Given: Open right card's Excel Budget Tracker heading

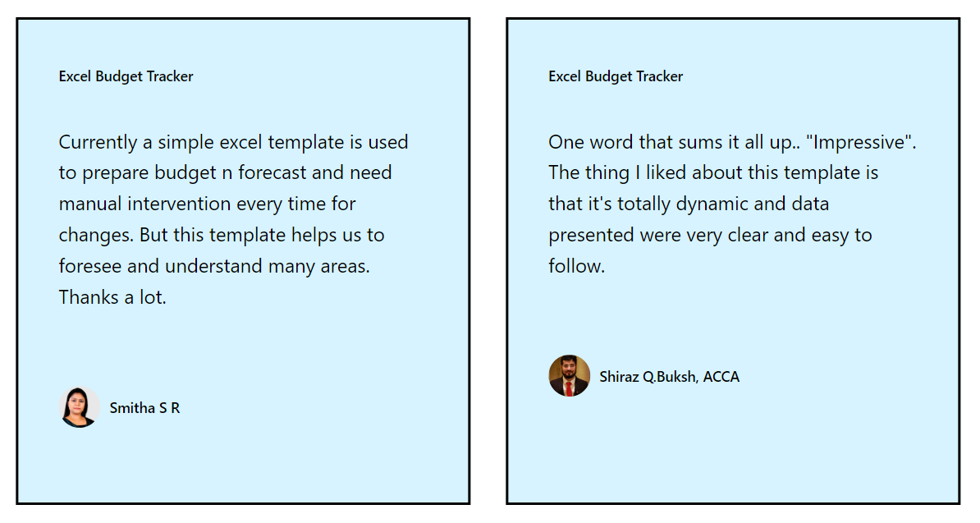Looking at the screenshot, I should pyautogui.click(x=616, y=76).
